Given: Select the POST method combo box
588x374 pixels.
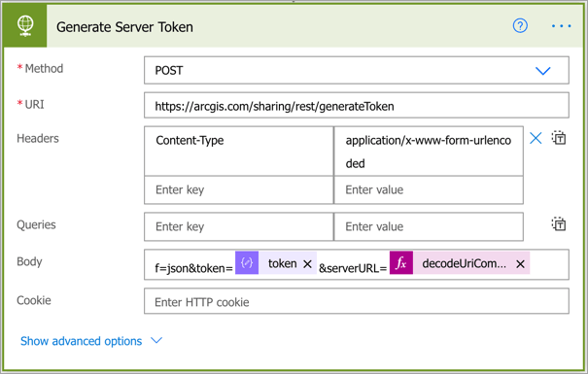Looking at the screenshot, I should [x=357, y=71].
